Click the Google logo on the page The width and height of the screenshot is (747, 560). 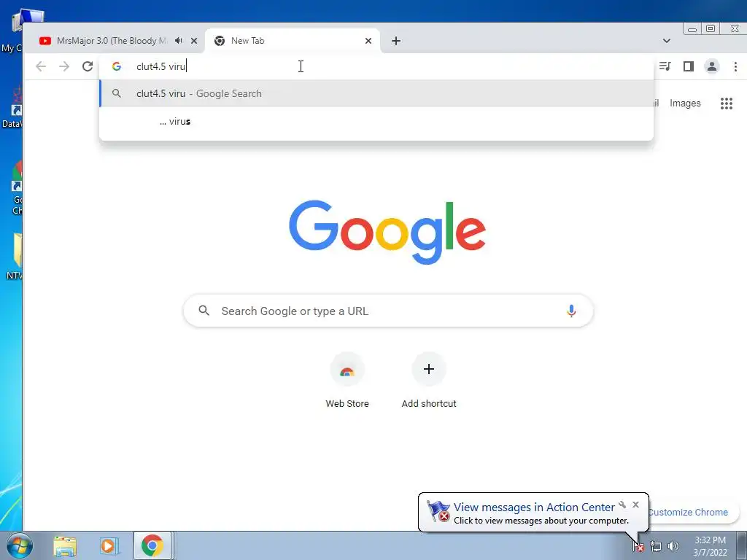point(387,232)
